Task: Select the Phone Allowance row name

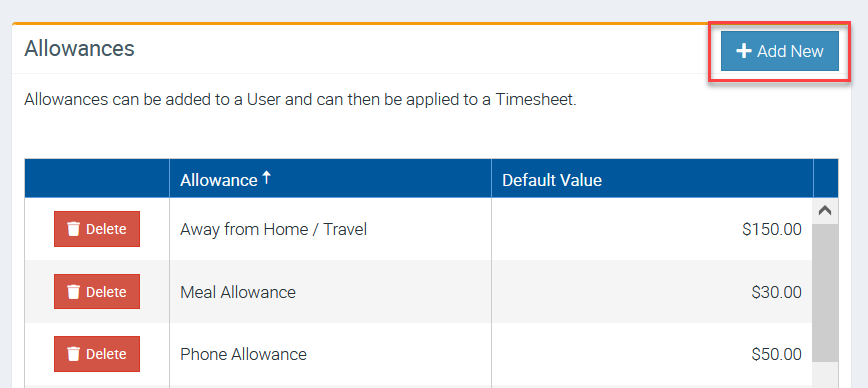Action: (244, 354)
